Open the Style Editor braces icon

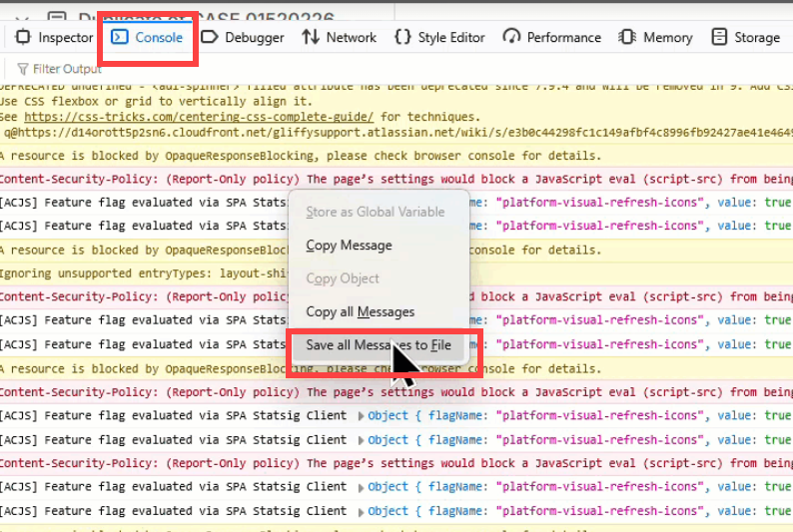tap(402, 37)
